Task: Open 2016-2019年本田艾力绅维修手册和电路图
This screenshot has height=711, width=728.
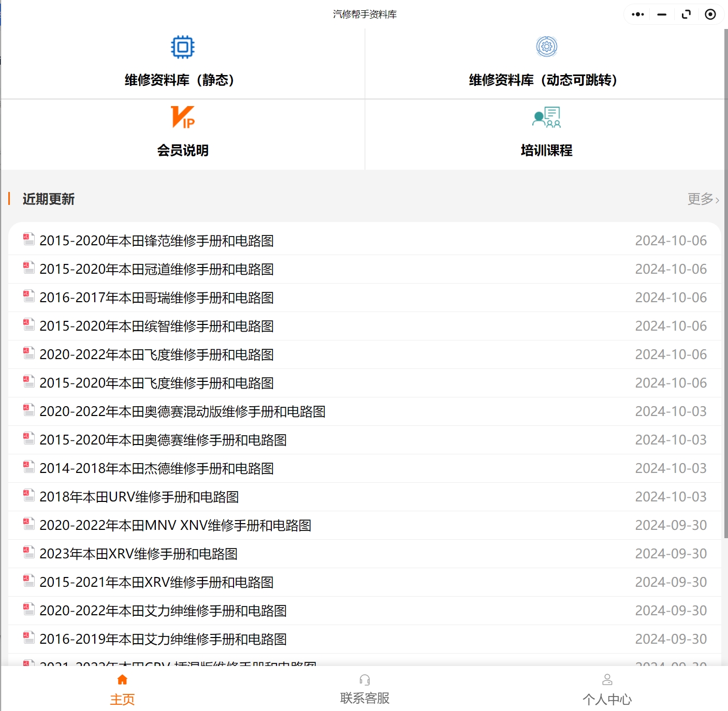Action: [163, 639]
